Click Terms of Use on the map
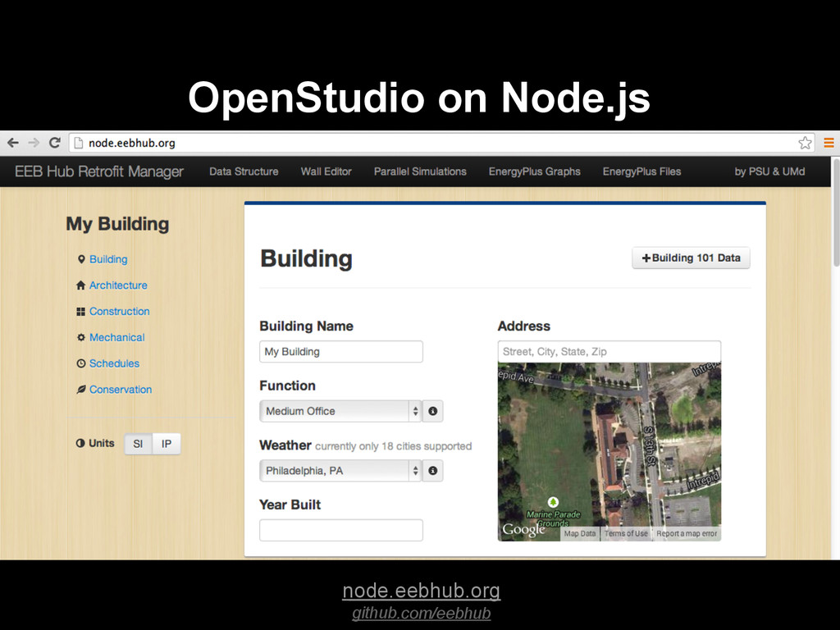This screenshot has width=840, height=630. pos(626,533)
